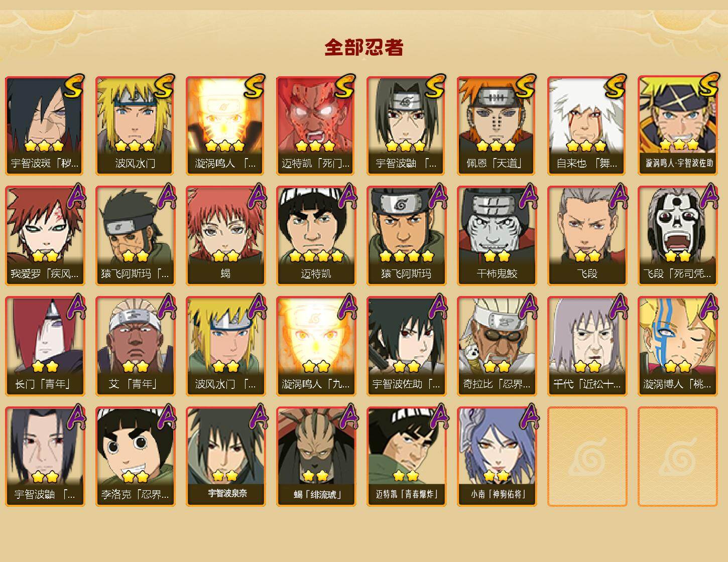Viewport: 728px width, 562px height.
Task: Click the first empty leaf-emblem slot
Action: (587, 457)
